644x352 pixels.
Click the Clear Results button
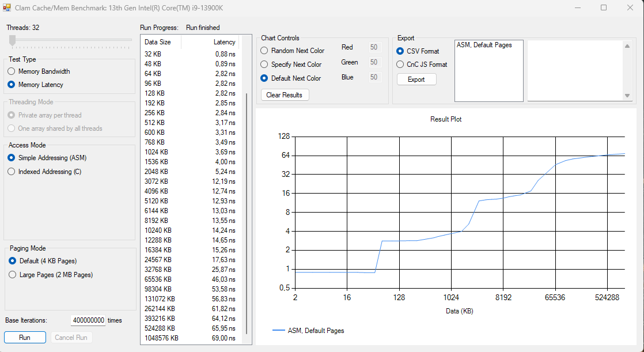pos(285,95)
